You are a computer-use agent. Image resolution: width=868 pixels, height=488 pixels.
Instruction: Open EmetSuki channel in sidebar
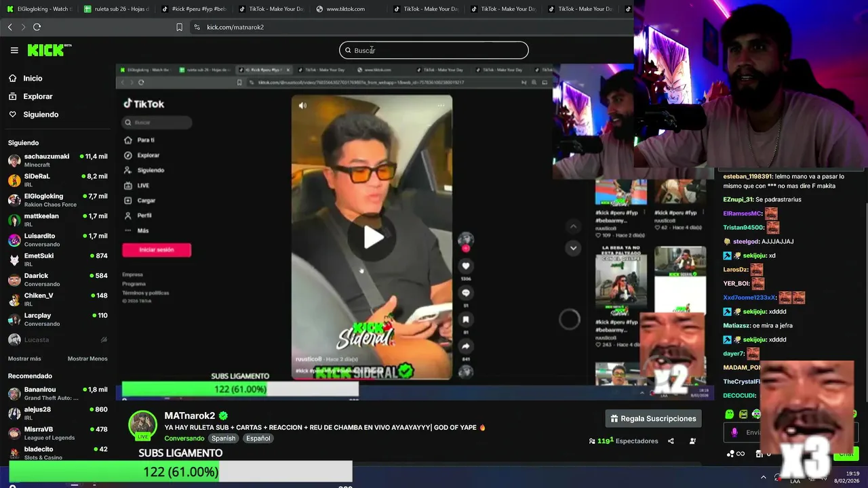(x=58, y=260)
